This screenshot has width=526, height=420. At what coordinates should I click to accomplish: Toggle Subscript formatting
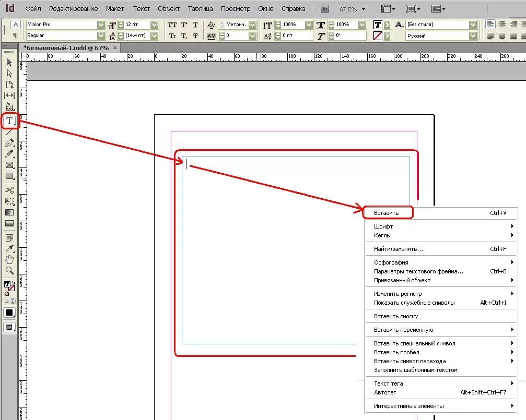click(184, 35)
